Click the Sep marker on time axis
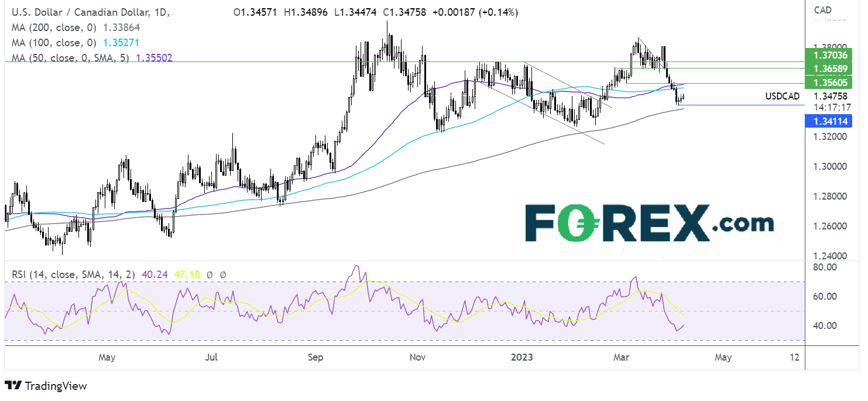The image size is (868, 401). click(x=315, y=357)
